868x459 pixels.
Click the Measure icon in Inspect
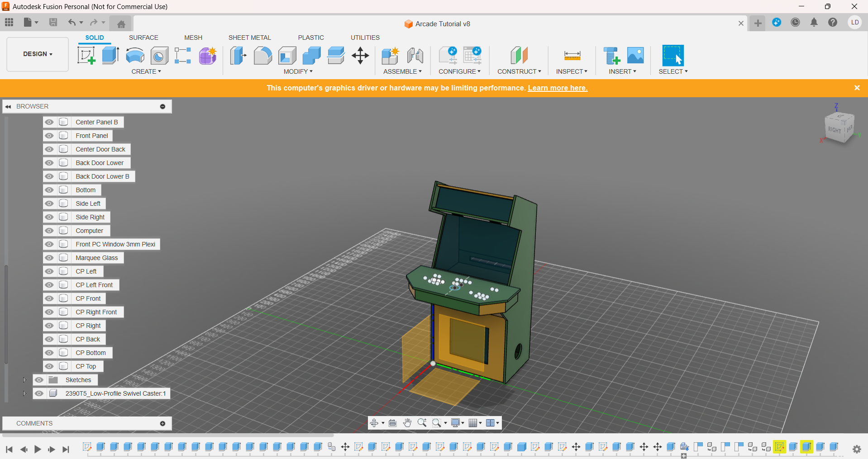coord(572,56)
